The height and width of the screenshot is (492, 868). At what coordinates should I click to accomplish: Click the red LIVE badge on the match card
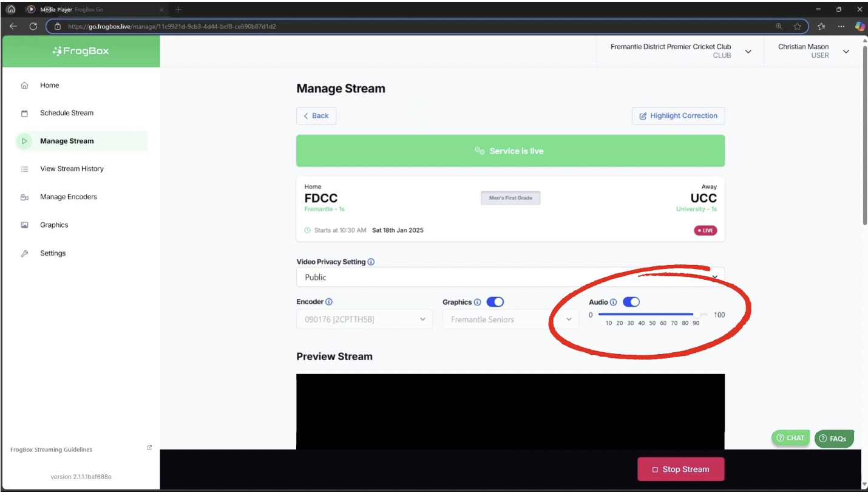coord(705,231)
